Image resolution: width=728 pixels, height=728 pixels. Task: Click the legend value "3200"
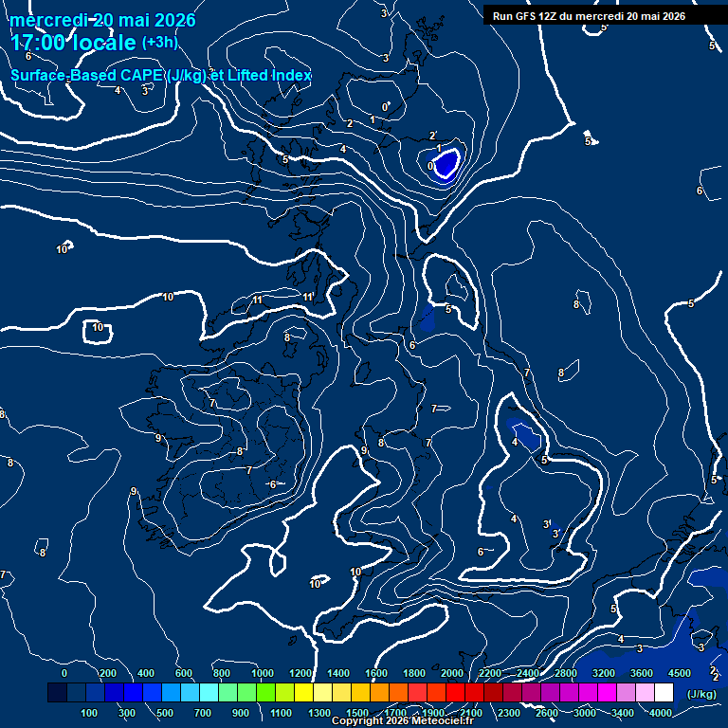point(604,673)
